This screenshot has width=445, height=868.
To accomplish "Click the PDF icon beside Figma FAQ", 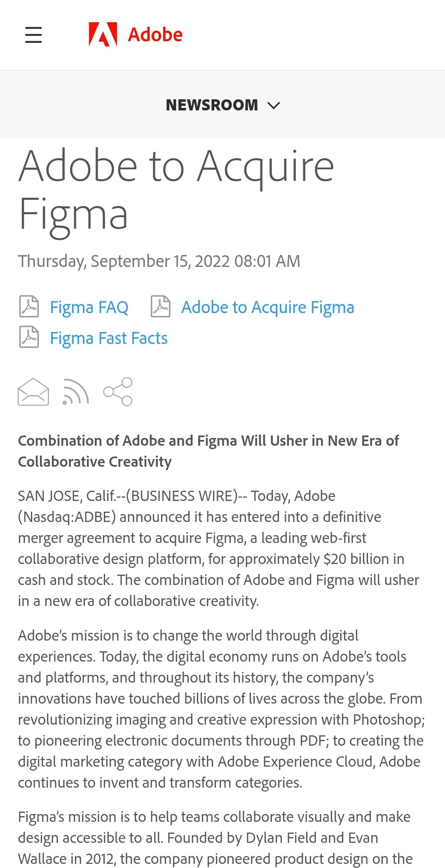I will [29, 306].
